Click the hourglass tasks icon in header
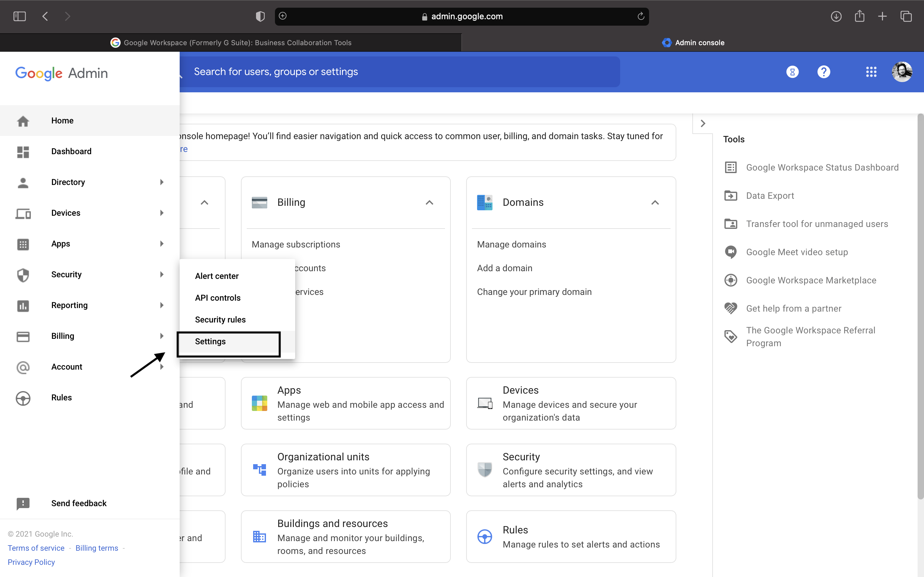924x577 pixels. 792,72
